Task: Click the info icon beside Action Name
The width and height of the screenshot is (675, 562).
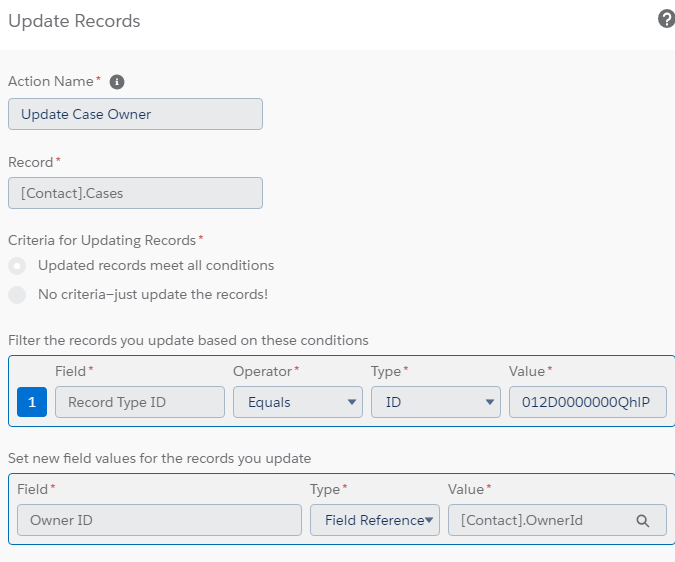Action: point(117,82)
